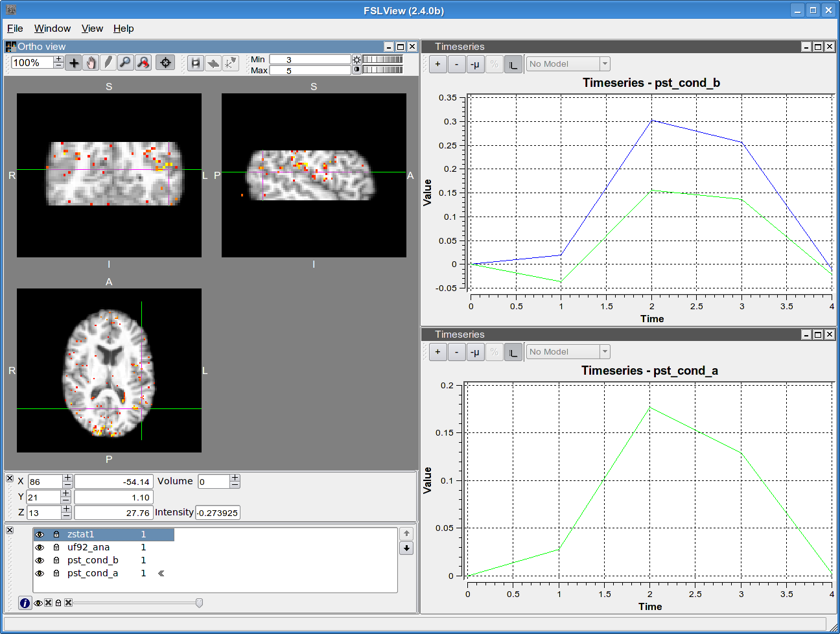Toggle the crosshairs target button
This screenshot has width=840, height=634.
coord(165,63)
